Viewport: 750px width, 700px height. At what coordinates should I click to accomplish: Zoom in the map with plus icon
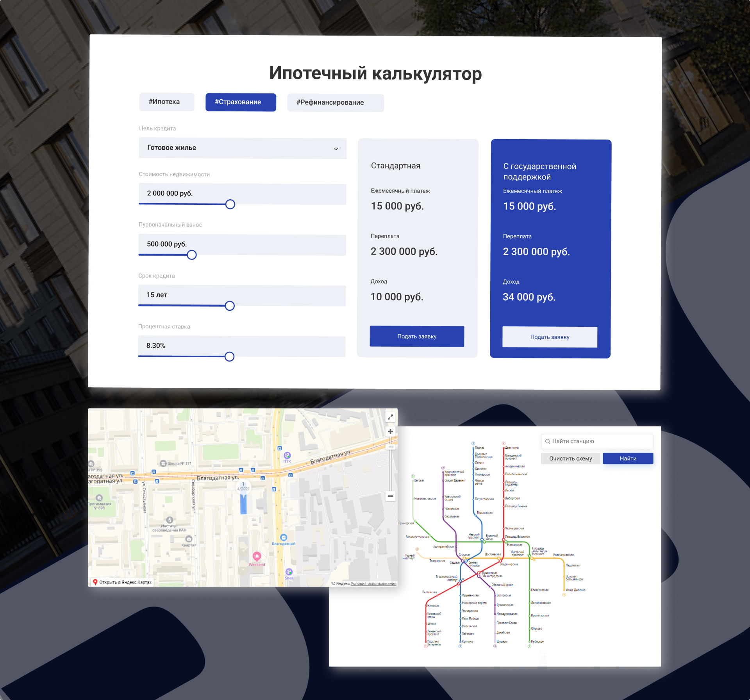click(x=390, y=431)
